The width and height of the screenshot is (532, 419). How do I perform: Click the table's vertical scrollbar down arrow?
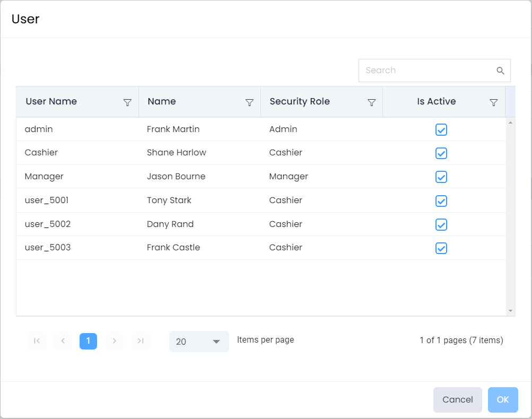click(510, 311)
